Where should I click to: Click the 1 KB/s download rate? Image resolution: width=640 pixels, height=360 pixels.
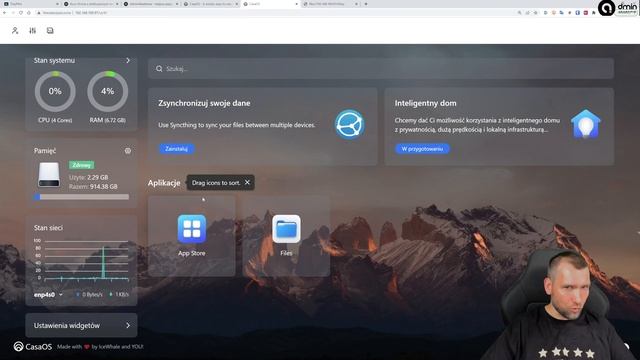(119, 294)
